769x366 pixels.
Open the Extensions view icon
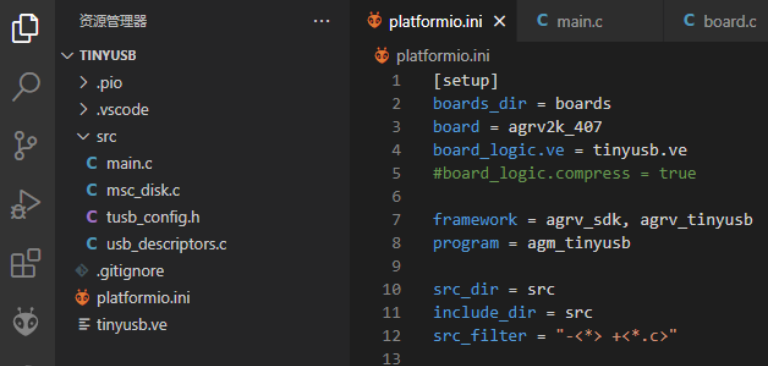point(26,263)
